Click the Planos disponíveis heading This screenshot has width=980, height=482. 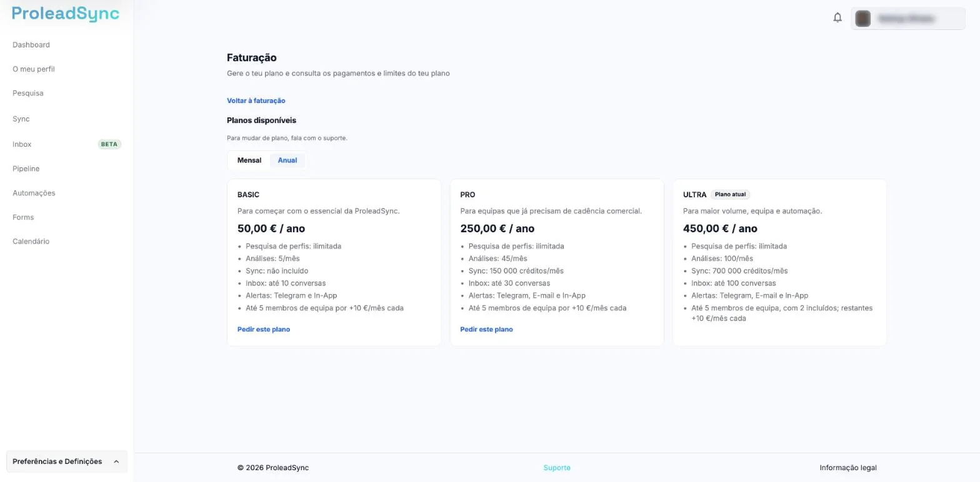click(262, 120)
